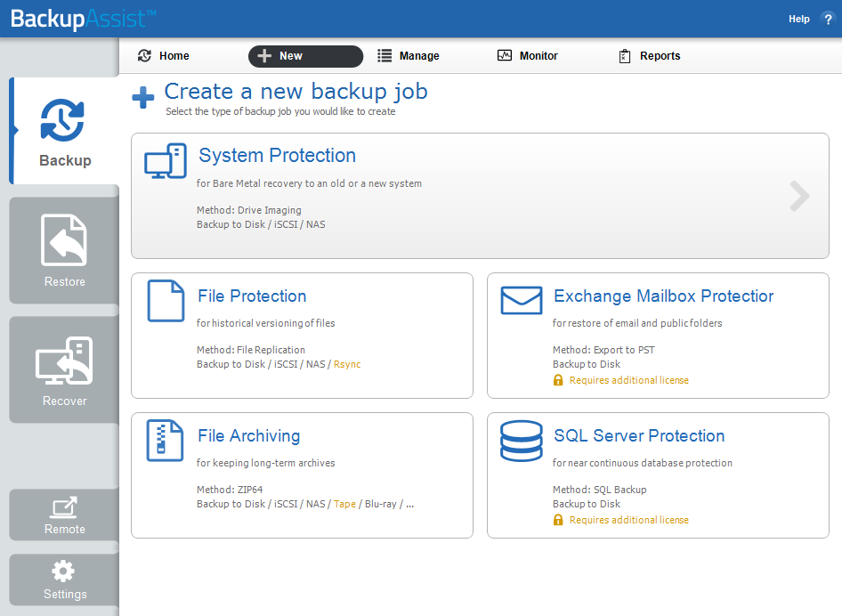Click the Tape destination link

coord(344,504)
